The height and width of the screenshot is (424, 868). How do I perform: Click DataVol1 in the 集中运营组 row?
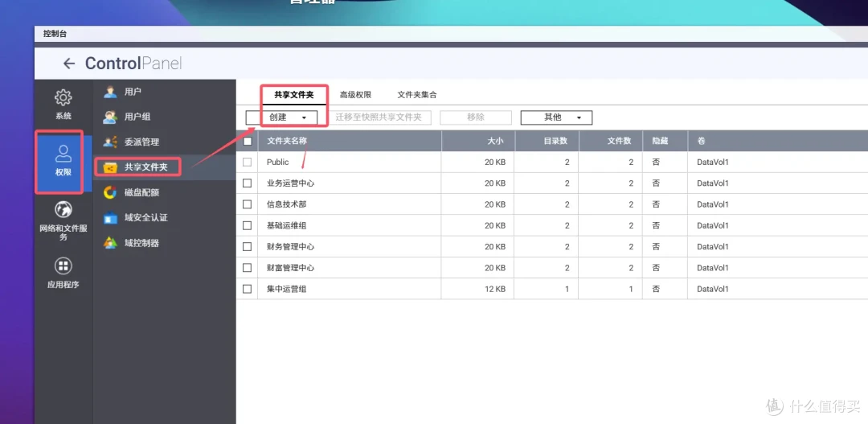click(713, 289)
